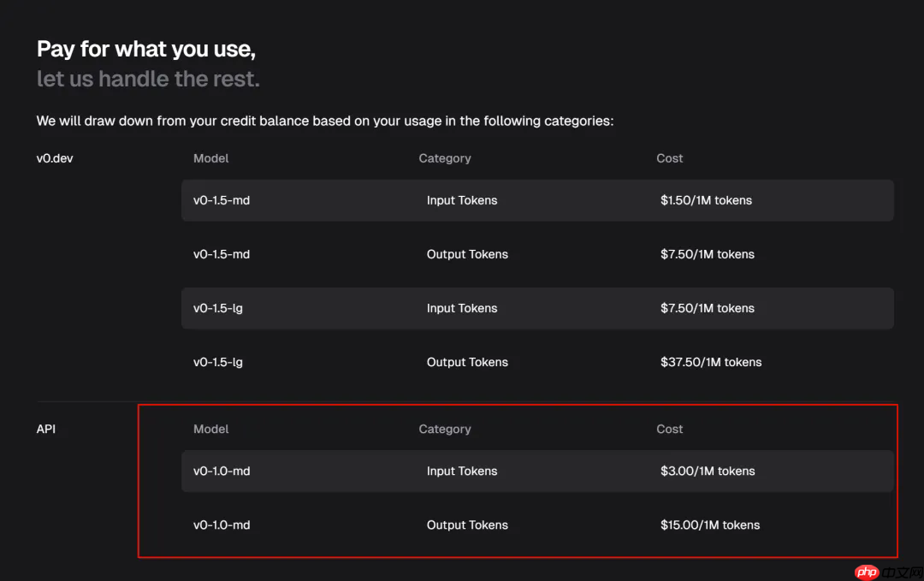The height and width of the screenshot is (581, 924).
Task: Click the 'let us handle the rest' subheading
Action: point(147,79)
